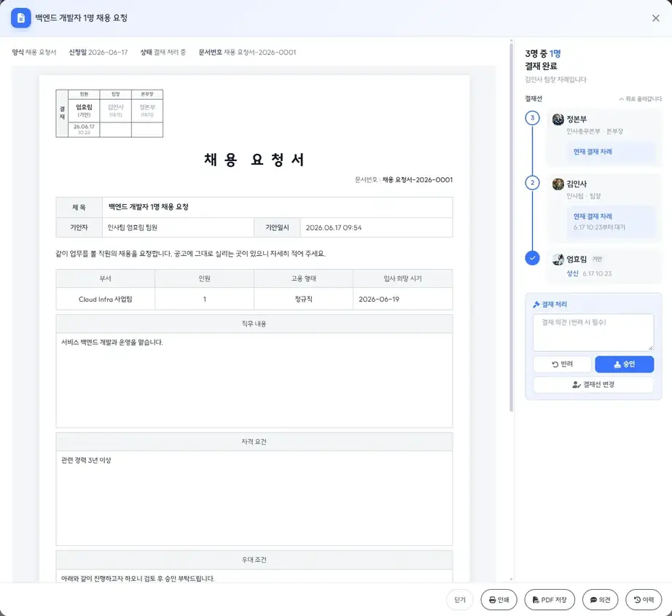Click step 2 circle marker for 김인사
This screenshot has height=616, width=672.
(532, 183)
